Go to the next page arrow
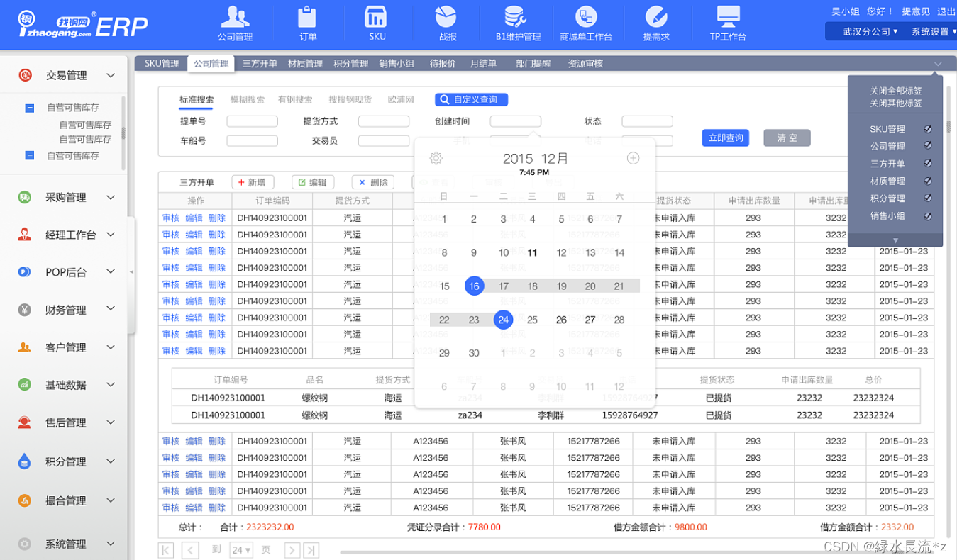Image resolution: width=957 pixels, height=560 pixels. pyautogui.click(x=291, y=550)
